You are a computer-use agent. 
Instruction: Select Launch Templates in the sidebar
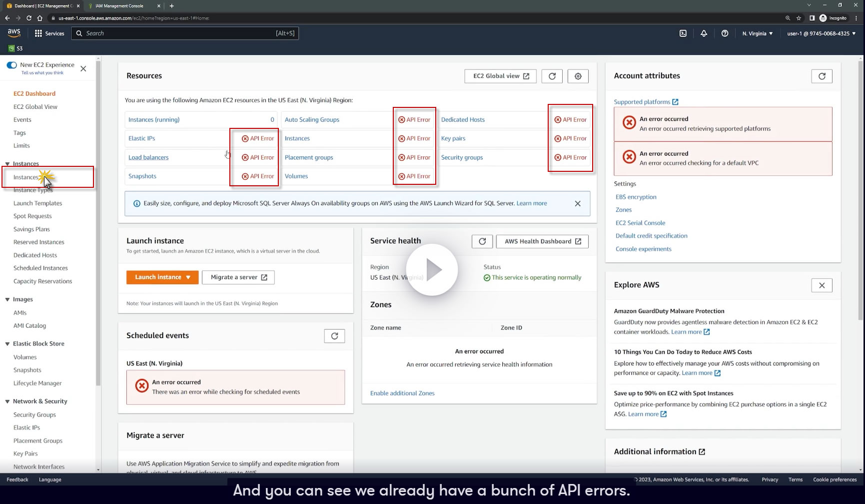pos(38,203)
